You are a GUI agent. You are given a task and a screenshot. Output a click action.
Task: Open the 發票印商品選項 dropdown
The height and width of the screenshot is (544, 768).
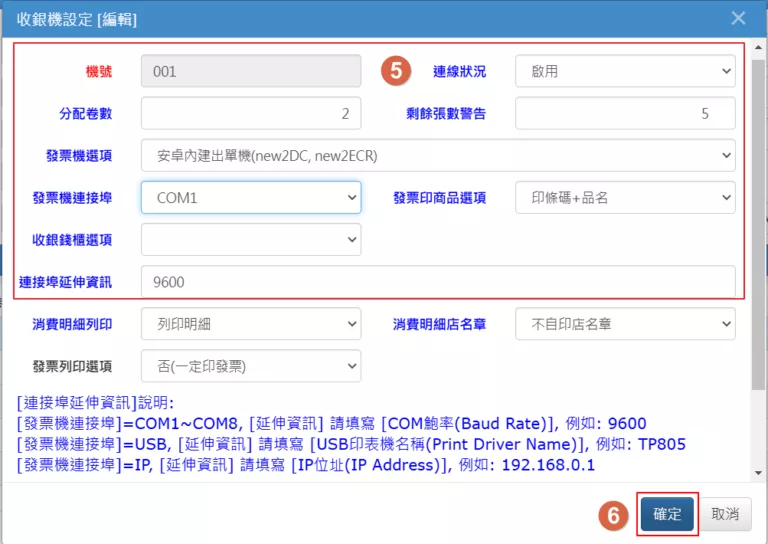coord(625,198)
